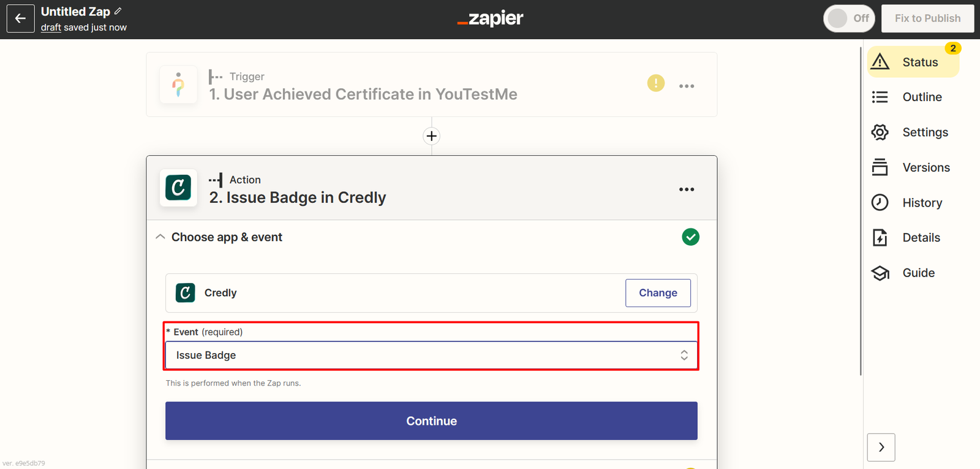This screenshot has height=469, width=980.
Task: Click the back arrow button
Action: point(20,18)
